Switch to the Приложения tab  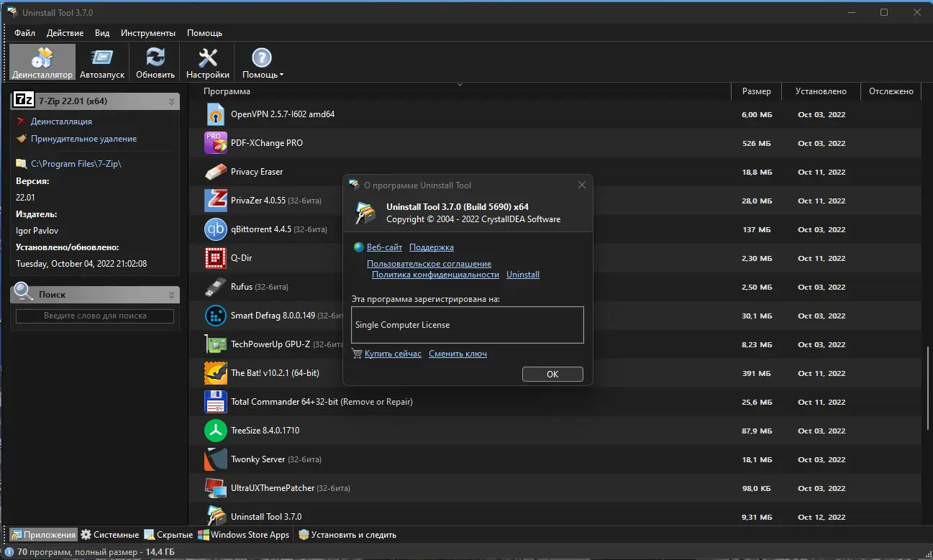(43, 535)
